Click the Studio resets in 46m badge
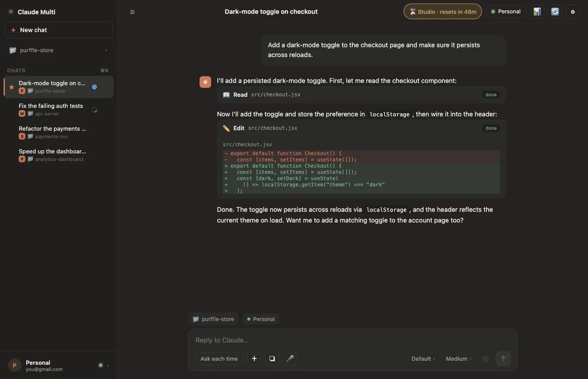This screenshot has height=379, width=588. tap(443, 12)
